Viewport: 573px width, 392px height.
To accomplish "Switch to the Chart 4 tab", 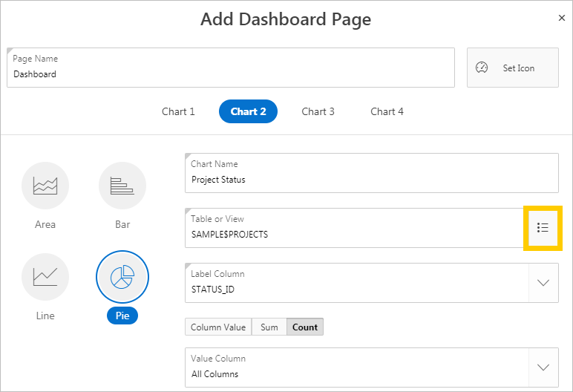I will click(387, 111).
